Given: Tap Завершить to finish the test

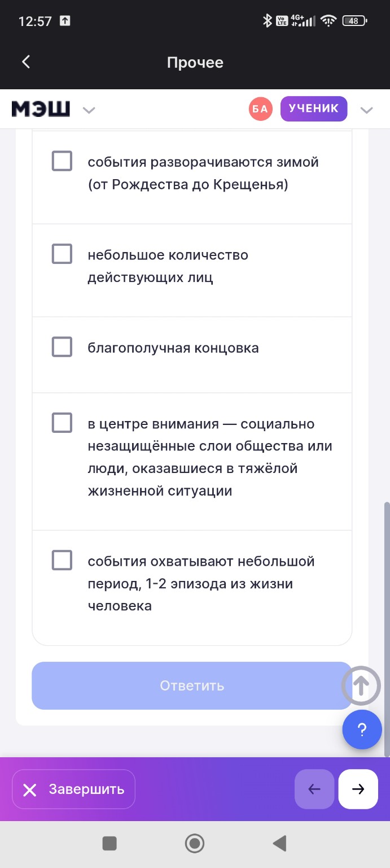Looking at the screenshot, I should [73, 789].
